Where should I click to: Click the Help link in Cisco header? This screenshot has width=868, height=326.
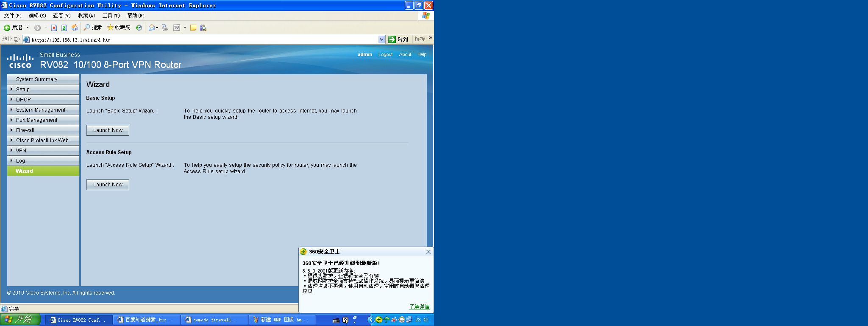pyautogui.click(x=422, y=54)
